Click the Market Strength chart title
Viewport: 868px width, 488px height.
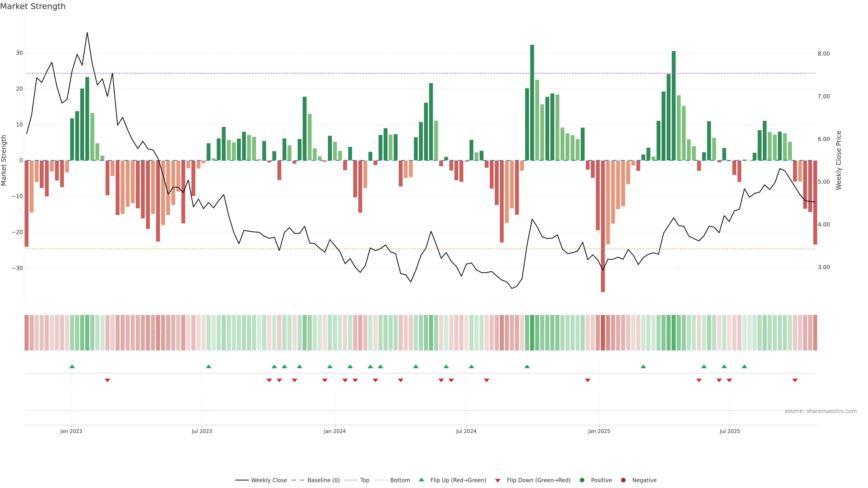[x=33, y=6]
